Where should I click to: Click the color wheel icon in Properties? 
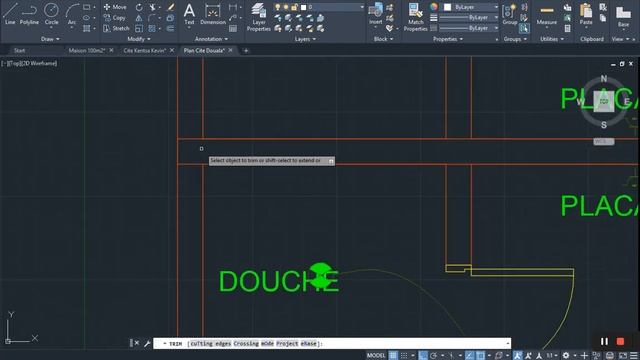click(x=434, y=7)
